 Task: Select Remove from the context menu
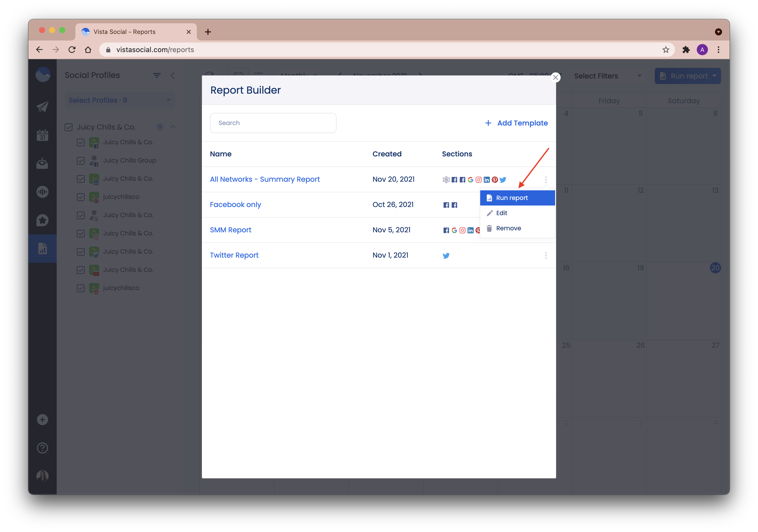(x=517, y=228)
